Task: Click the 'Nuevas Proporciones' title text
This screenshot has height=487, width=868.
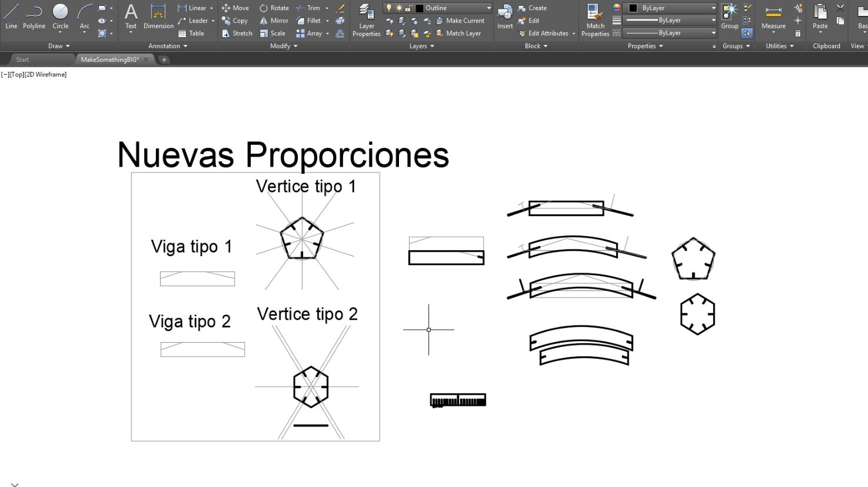Action: (283, 155)
